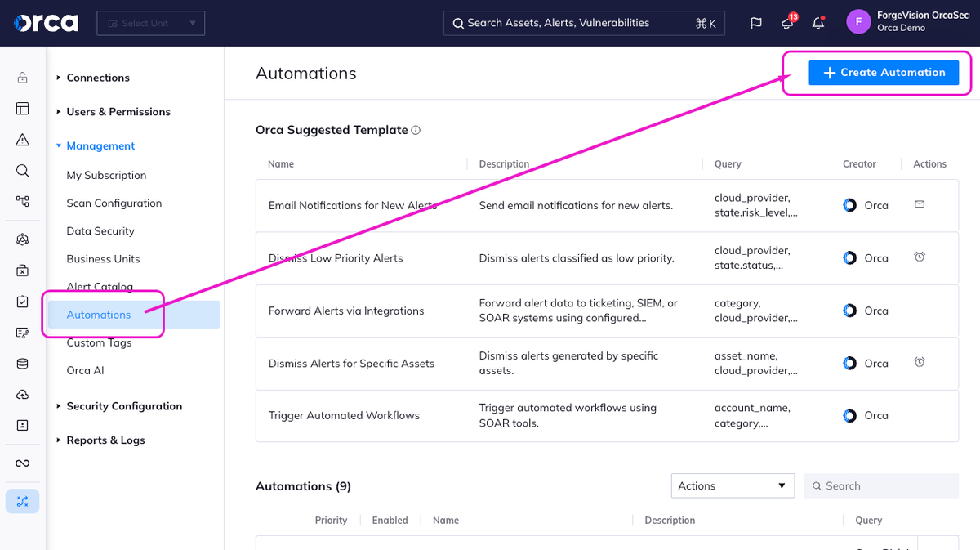Click alarm clock action for Dismiss Alerts for Specific Assets
Image resolution: width=980 pixels, height=550 pixels.
click(x=920, y=362)
